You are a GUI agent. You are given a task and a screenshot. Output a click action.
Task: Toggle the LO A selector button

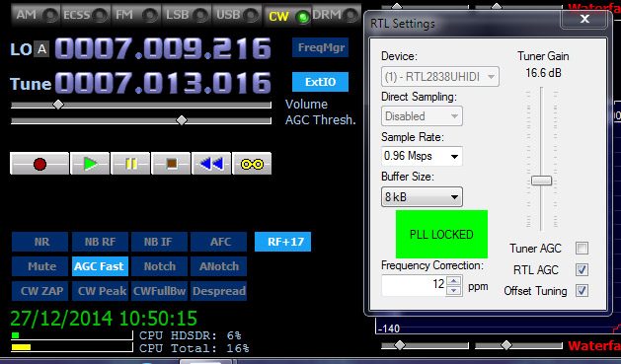[41, 49]
